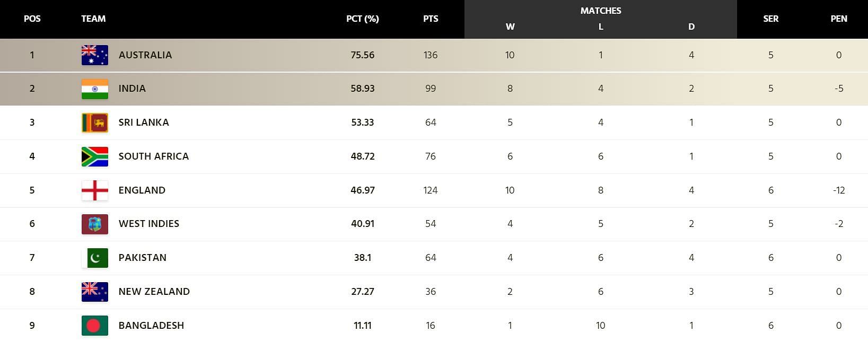Select the WEST INDIES team name
Viewport: 868px width, 341px height.
[149, 224]
